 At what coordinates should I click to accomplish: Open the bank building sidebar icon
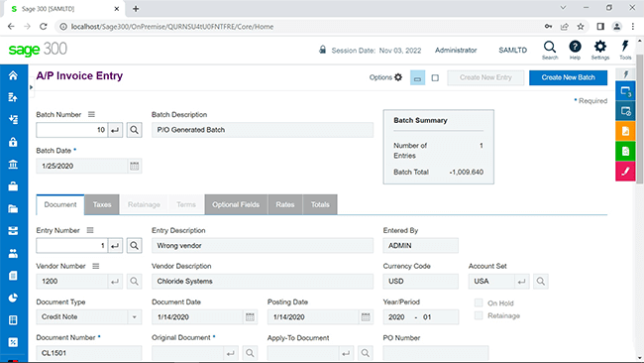point(13,165)
